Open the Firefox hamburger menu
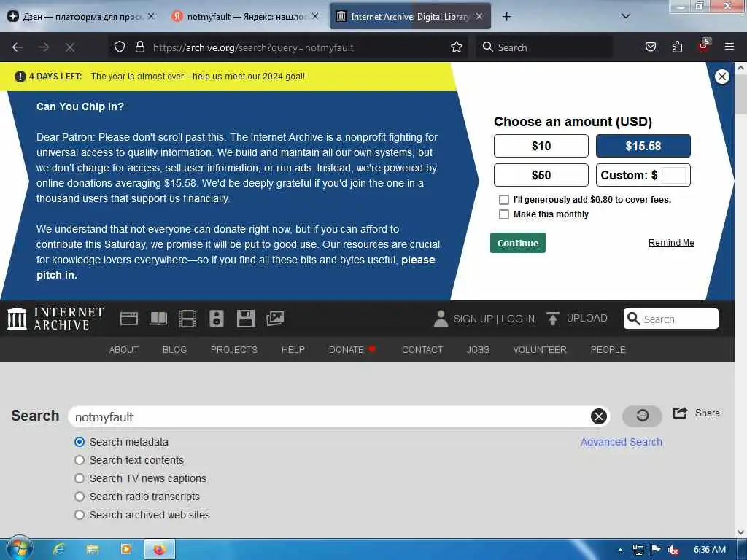The image size is (747, 560). [729, 47]
